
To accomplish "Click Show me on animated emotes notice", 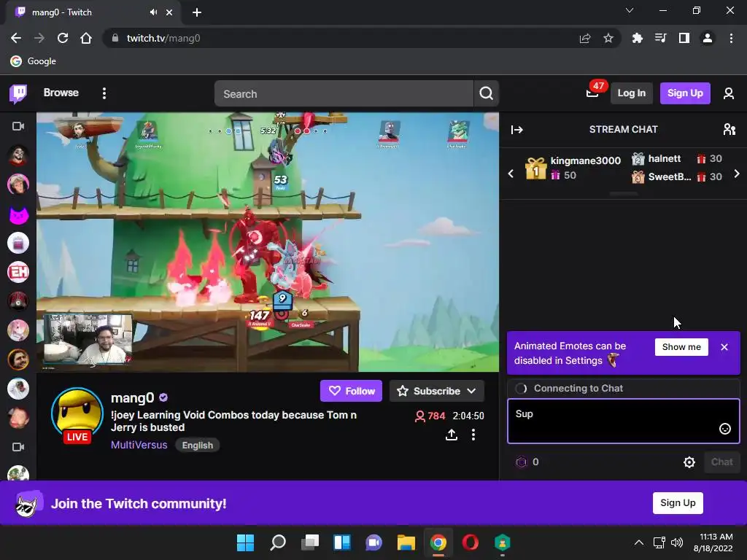I will [x=681, y=347].
